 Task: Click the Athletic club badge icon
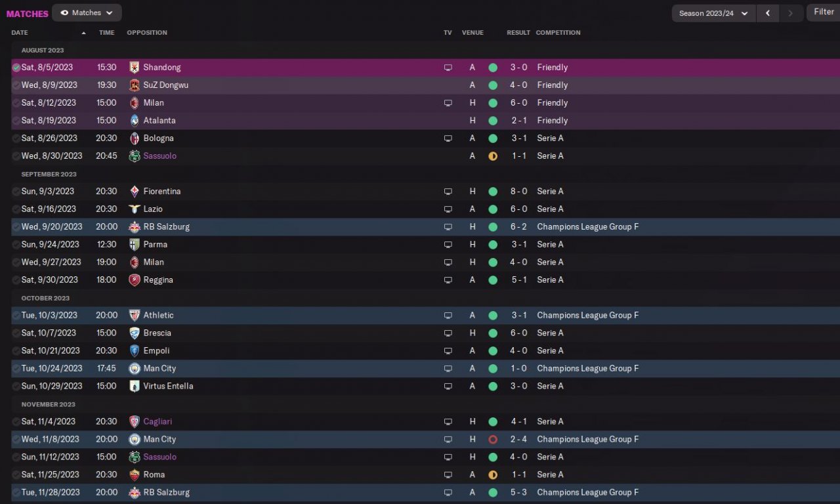click(135, 316)
